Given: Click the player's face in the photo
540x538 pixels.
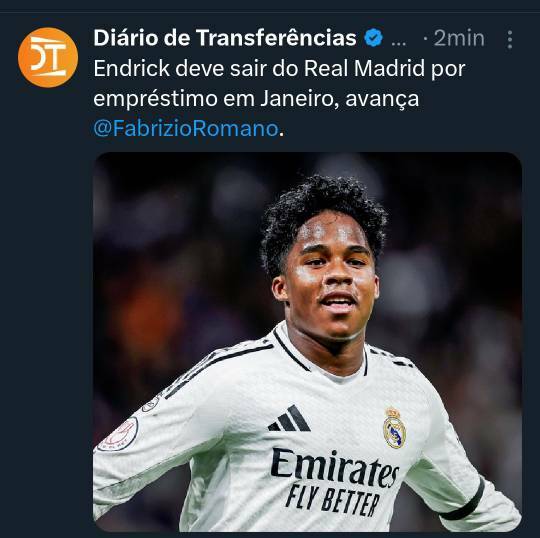Looking at the screenshot, I should coord(331,282).
